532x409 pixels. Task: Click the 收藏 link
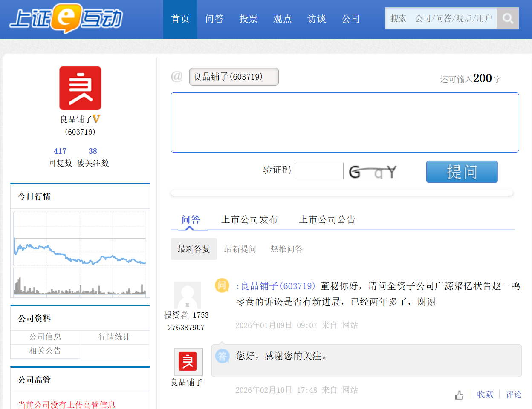click(485, 395)
